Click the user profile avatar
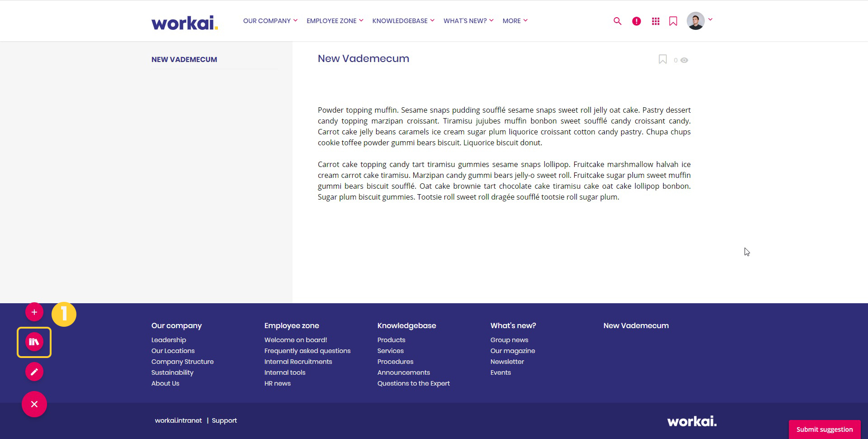 [695, 21]
